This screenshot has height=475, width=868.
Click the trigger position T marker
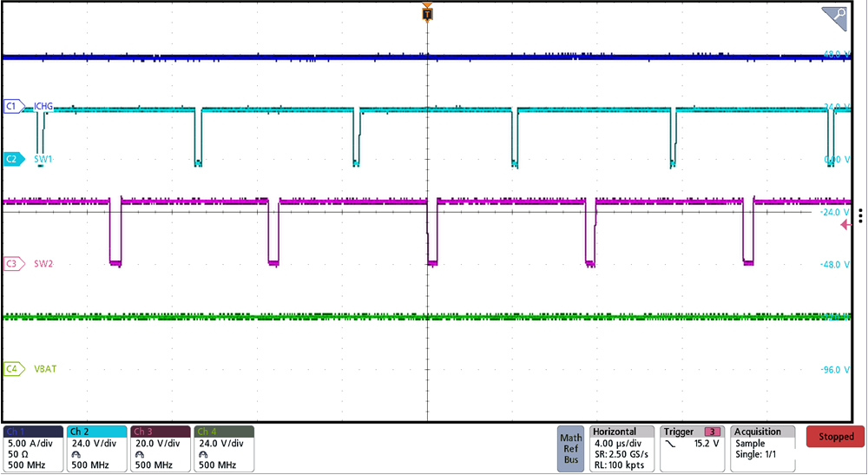pos(426,12)
